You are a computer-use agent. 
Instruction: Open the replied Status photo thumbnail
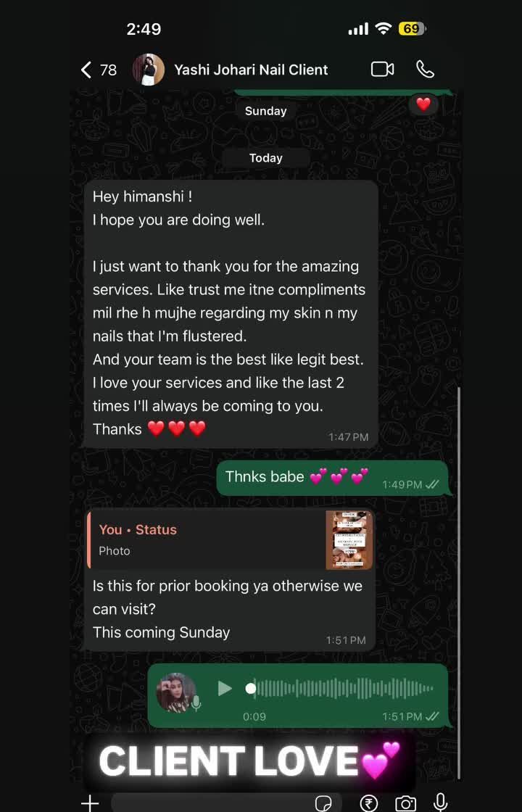click(349, 540)
